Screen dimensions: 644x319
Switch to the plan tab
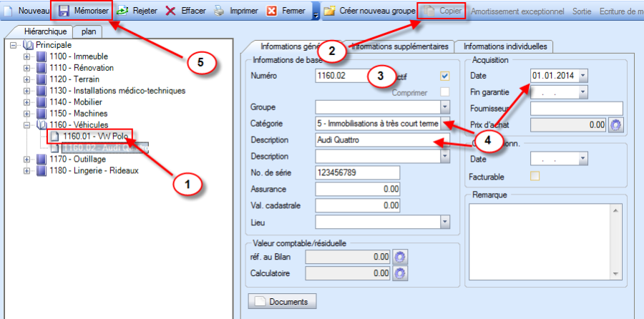pos(88,31)
